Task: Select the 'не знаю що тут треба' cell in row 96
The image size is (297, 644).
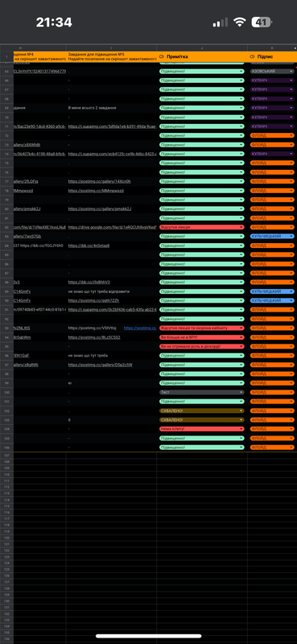Action: [x=111, y=355]
